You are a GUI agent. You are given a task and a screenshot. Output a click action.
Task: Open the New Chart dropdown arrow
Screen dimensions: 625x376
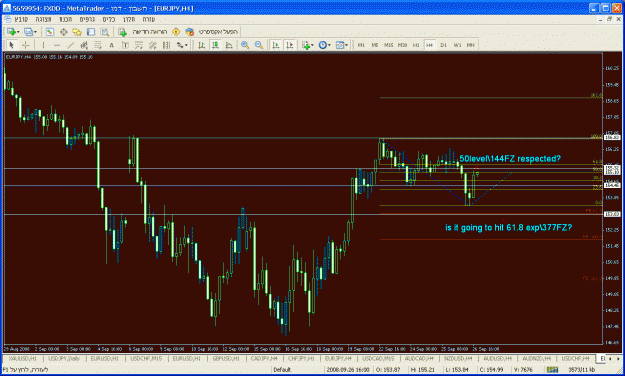coord(18,32)
